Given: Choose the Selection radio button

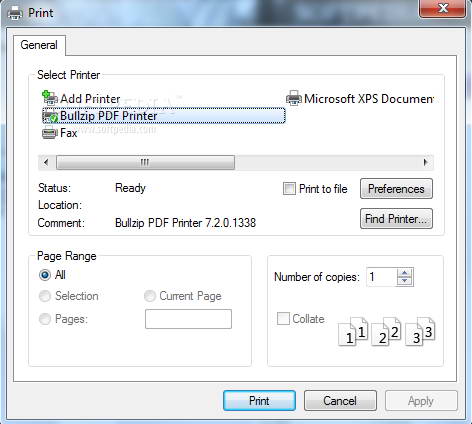Looking at the screenshot, I should coord(45,296).
